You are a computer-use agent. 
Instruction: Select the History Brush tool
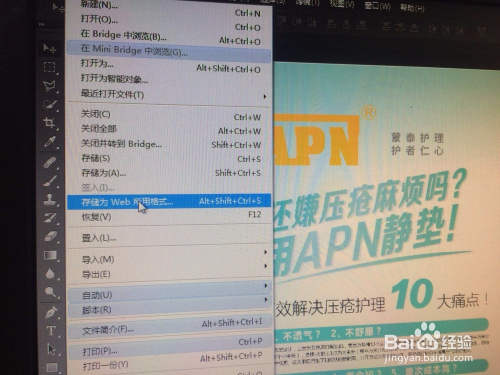[50, 218]
